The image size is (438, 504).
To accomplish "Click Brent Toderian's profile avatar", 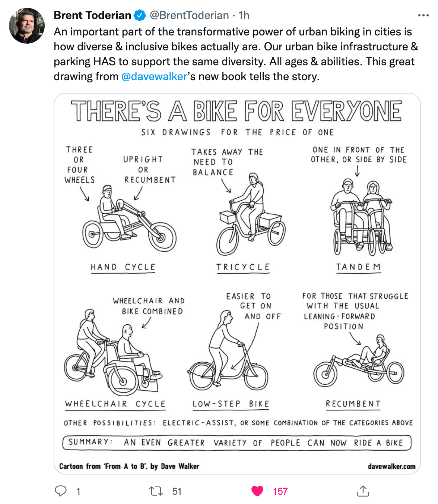I will point(27,26).
